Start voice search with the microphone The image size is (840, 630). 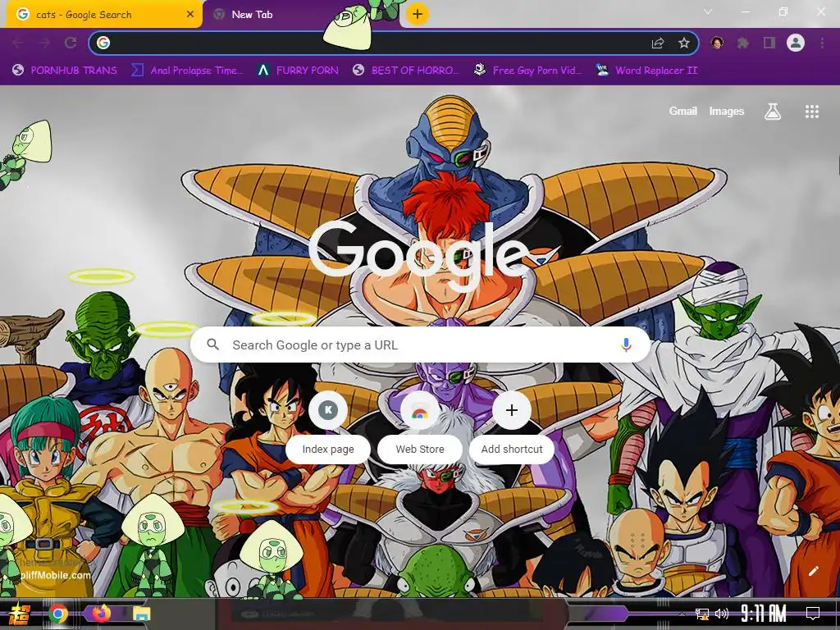[626, 345]
